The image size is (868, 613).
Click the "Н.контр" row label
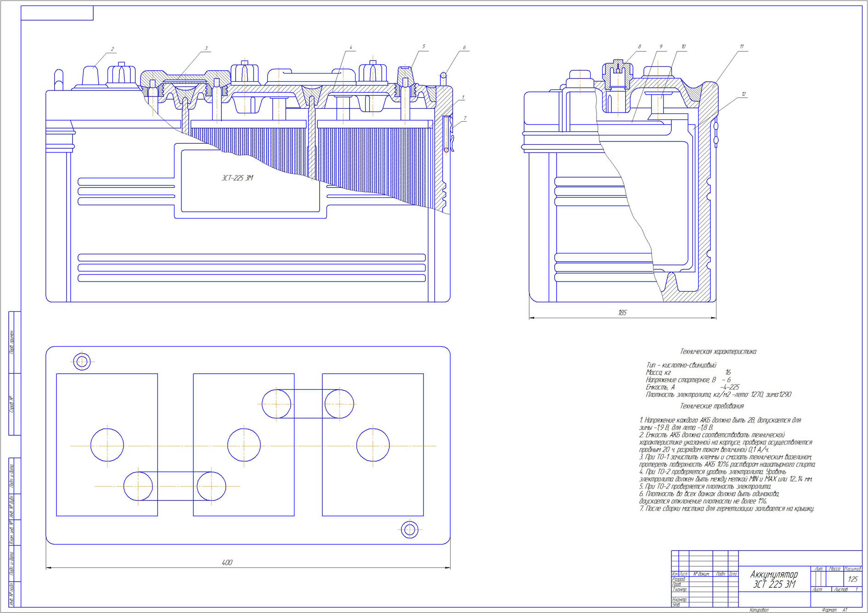click(x=679, y=600)
